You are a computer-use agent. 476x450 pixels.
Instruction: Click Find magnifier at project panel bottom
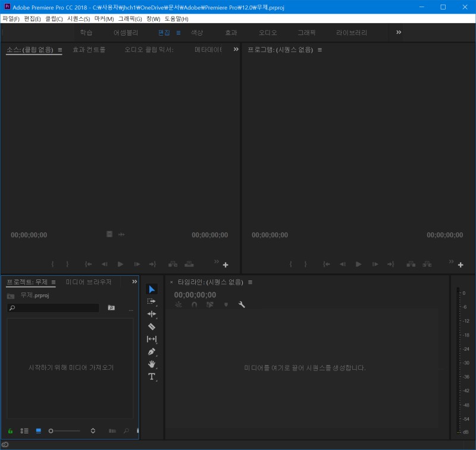tap(126, 431)
